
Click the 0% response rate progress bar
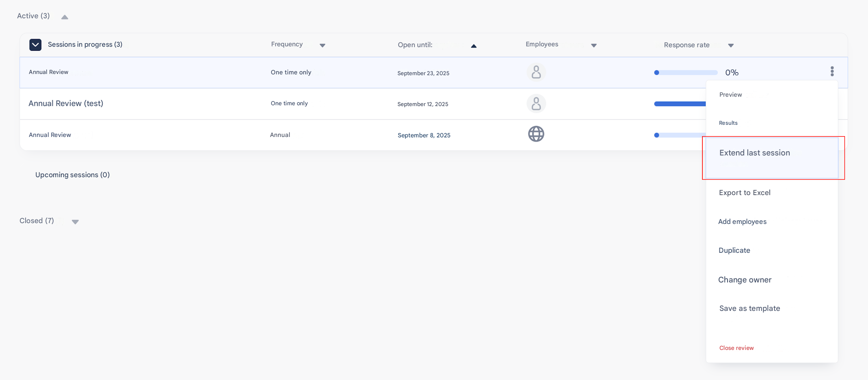(685, 73)
